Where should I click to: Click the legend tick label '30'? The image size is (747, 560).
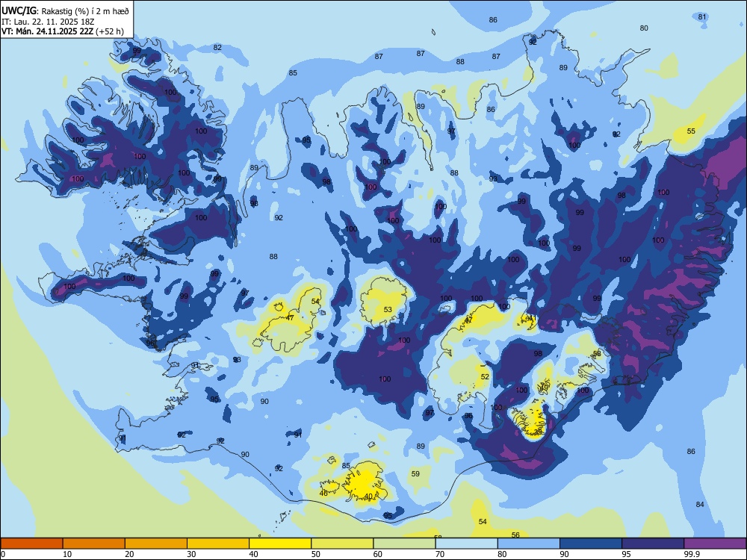[x=191, y=554]
